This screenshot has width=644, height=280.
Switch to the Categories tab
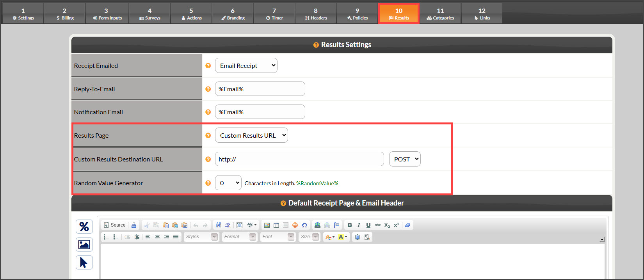pos(440,14)
